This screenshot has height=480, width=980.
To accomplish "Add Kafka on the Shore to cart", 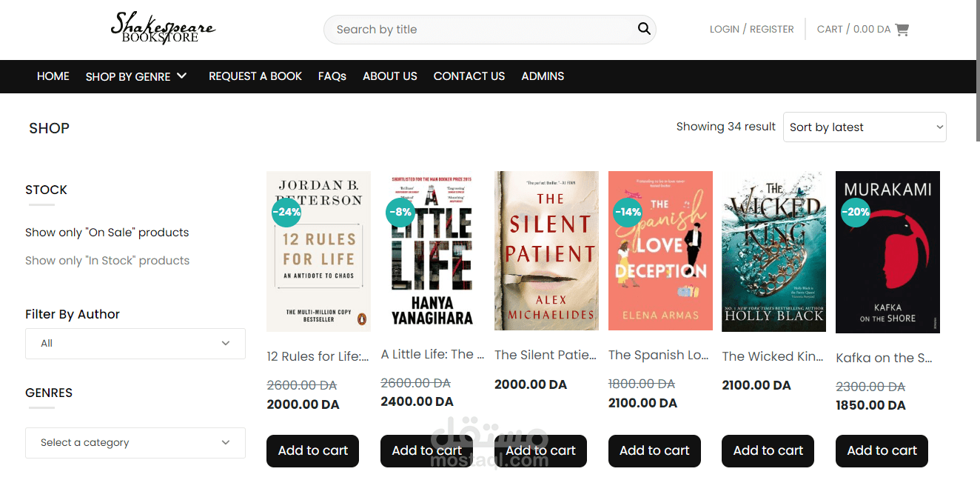I will [882, 451].
